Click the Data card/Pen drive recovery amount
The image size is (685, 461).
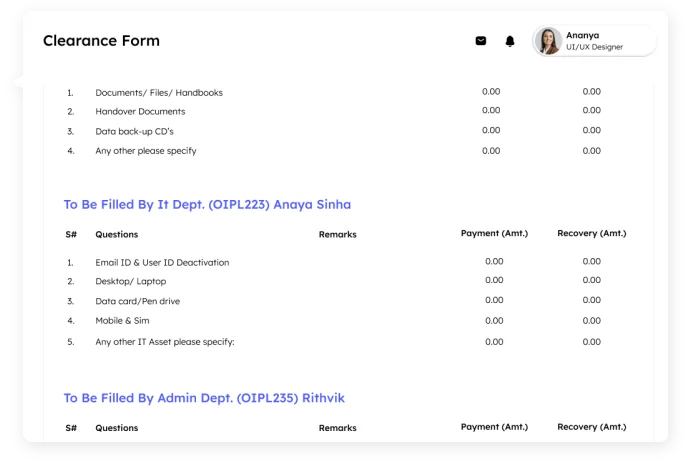pos(592,301)
